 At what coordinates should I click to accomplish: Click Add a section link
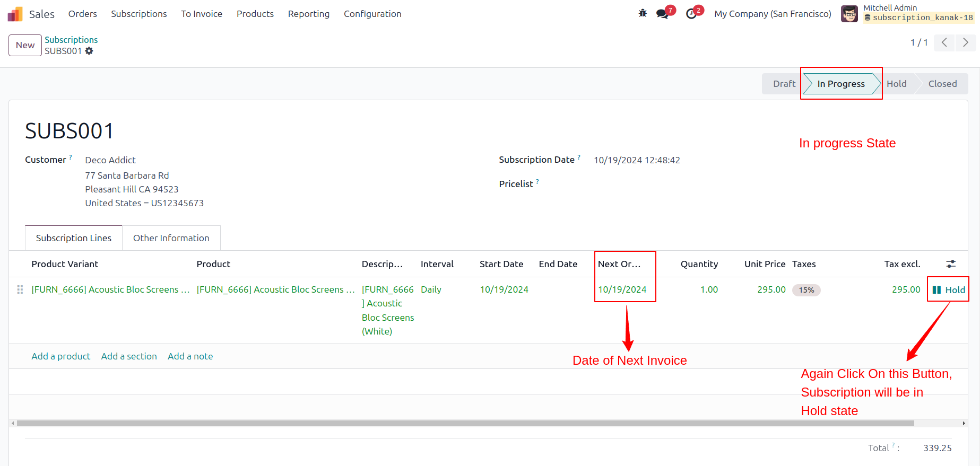click(129, 356)
